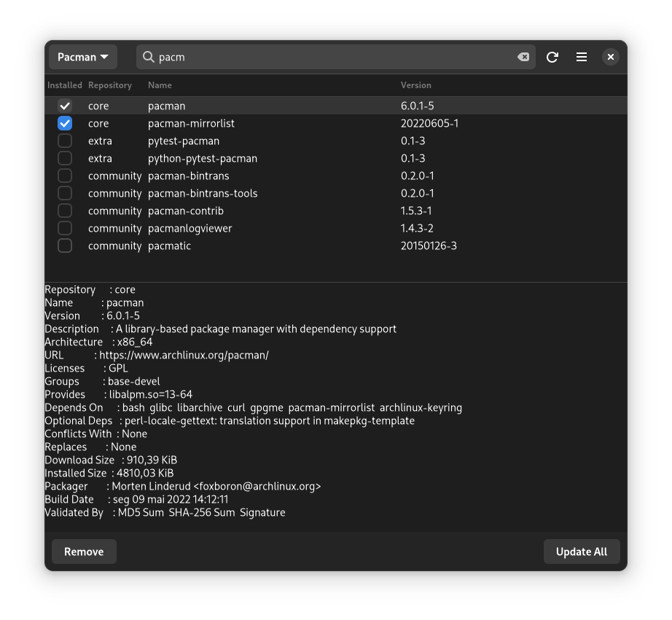
Task: Sort by the Repository column header
Action: (110, 85)
